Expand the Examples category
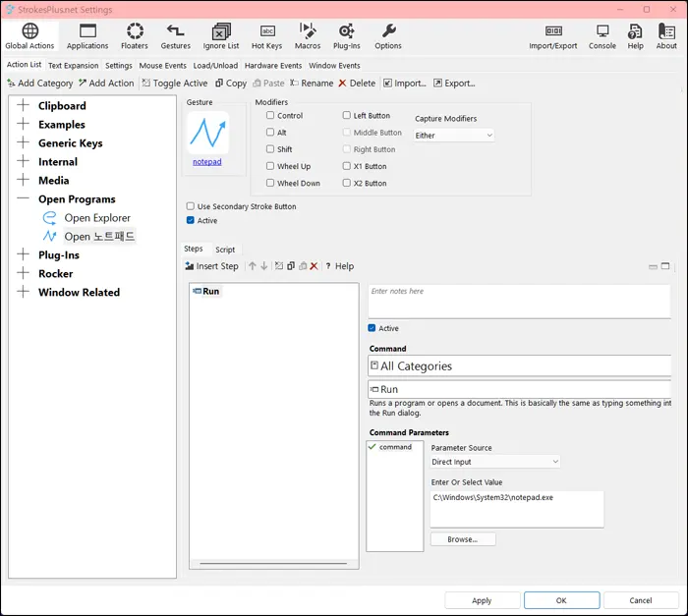Image resolution: width=688 pixels, height=616 pixels. (23, 124)
